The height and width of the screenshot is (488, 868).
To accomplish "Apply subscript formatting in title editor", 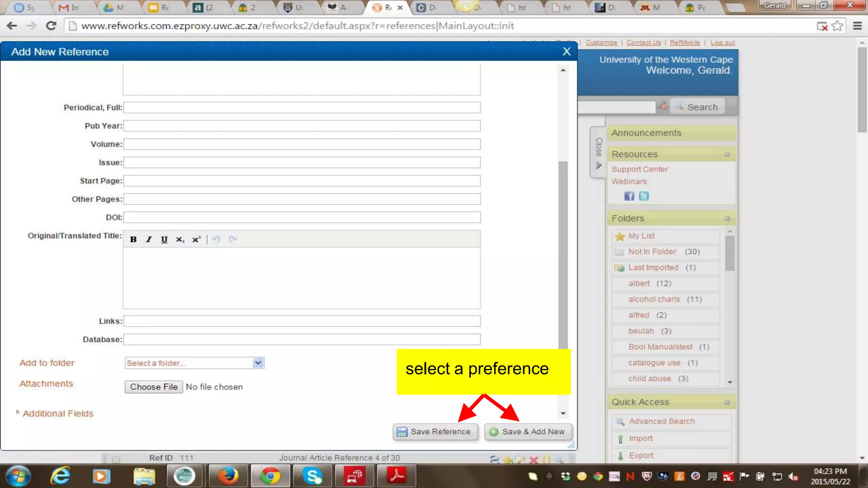I will pos(180,239).
